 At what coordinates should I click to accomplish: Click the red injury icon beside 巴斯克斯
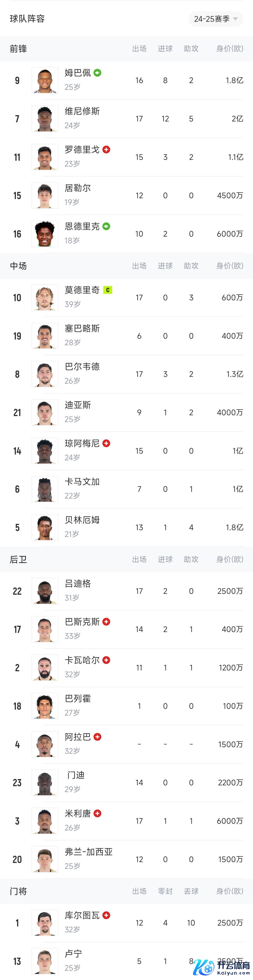click(106, 622)
